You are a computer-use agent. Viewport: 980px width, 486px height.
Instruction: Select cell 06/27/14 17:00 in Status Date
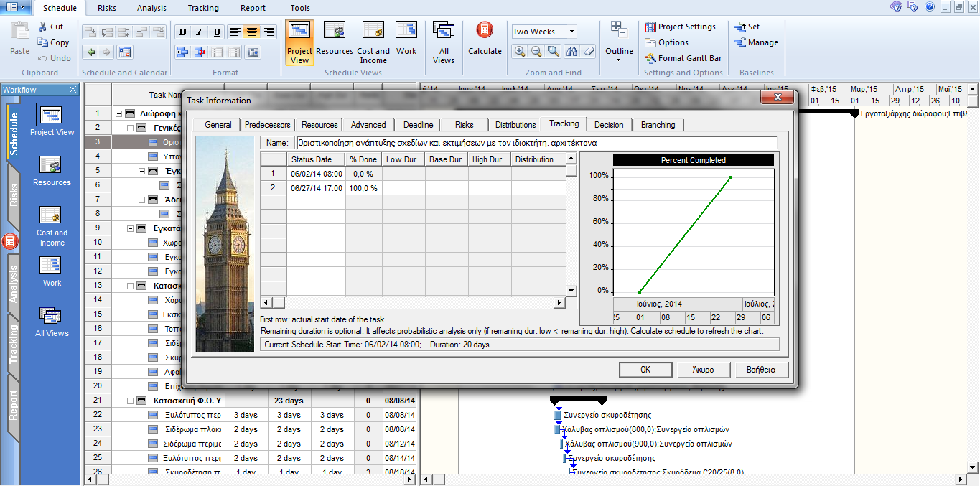(316, 188)
